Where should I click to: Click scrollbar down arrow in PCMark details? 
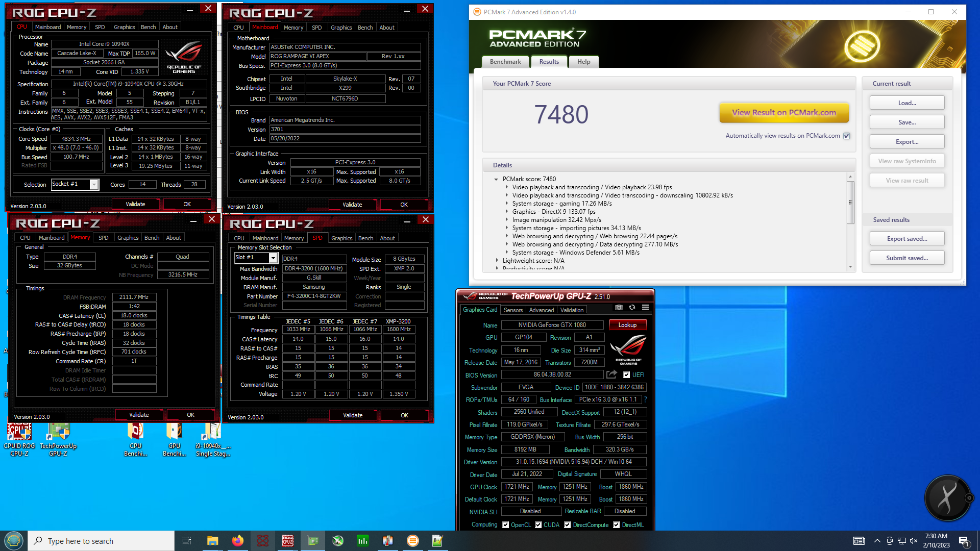pos(850,267)
